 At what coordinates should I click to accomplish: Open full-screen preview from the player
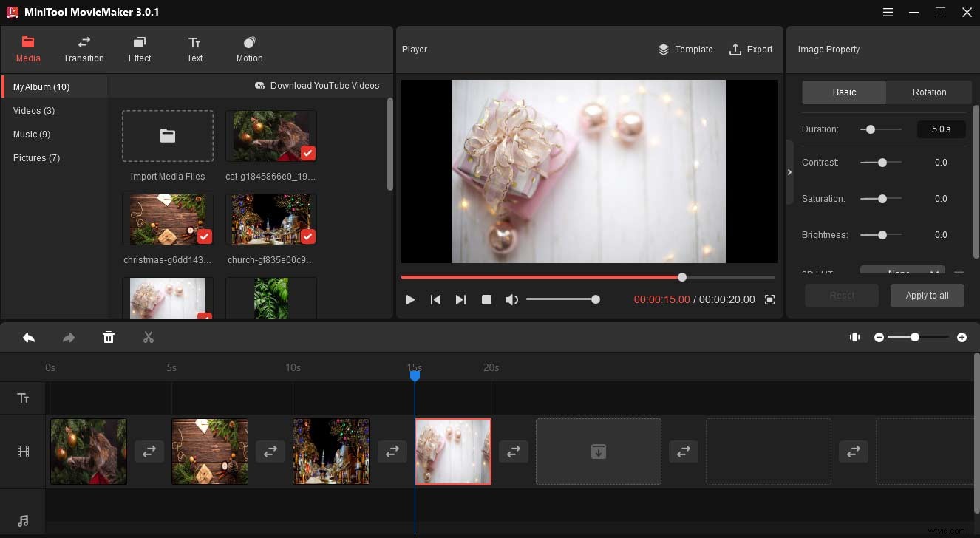coord(769,299)
